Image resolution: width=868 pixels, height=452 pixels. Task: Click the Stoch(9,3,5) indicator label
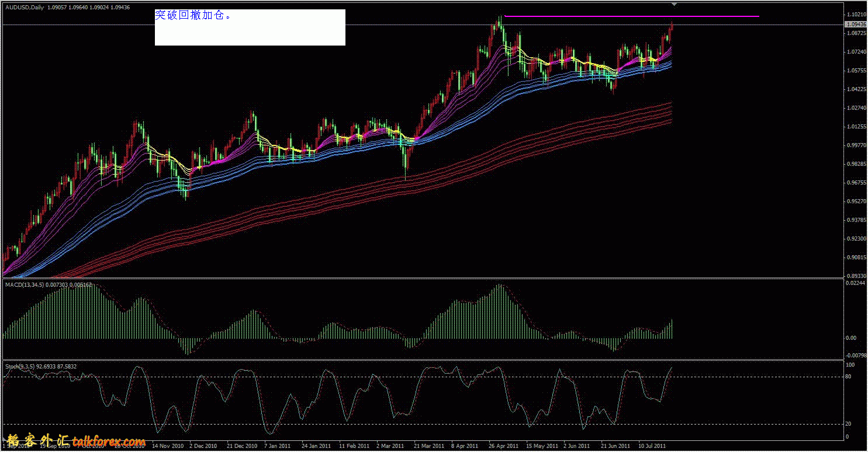pos(20,367)
